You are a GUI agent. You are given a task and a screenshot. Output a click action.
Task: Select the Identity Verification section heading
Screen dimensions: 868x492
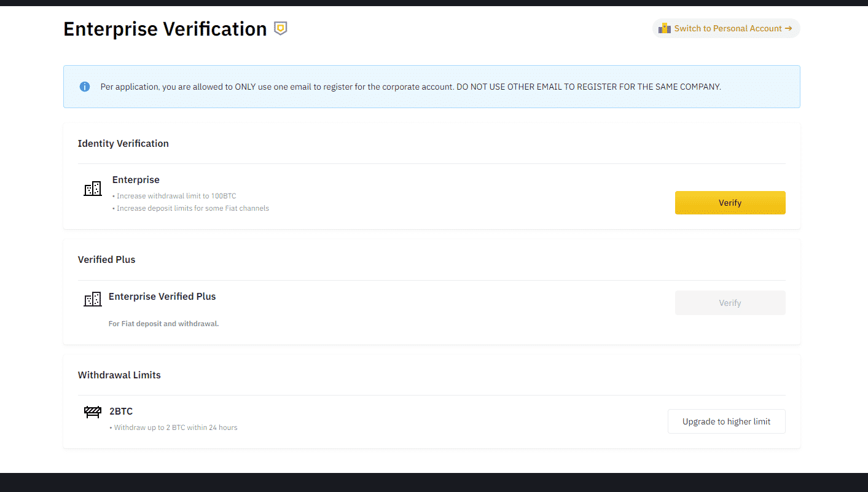point(123,143)
